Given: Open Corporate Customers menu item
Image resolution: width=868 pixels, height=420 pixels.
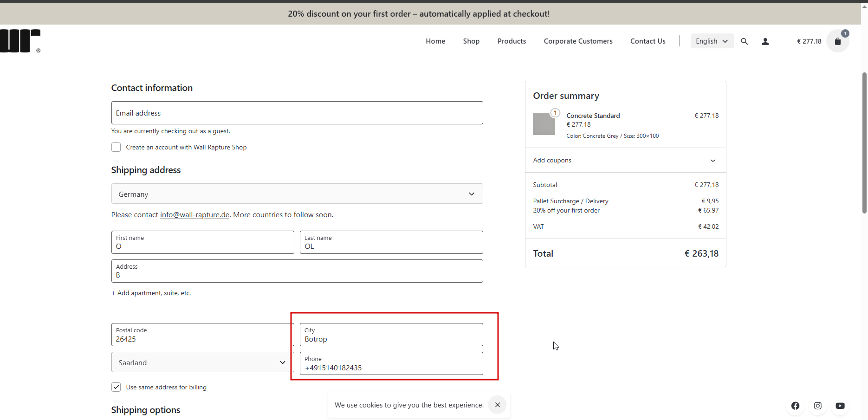Looking at the screenshot, I should pyautogui.click(x=578, y=41).
